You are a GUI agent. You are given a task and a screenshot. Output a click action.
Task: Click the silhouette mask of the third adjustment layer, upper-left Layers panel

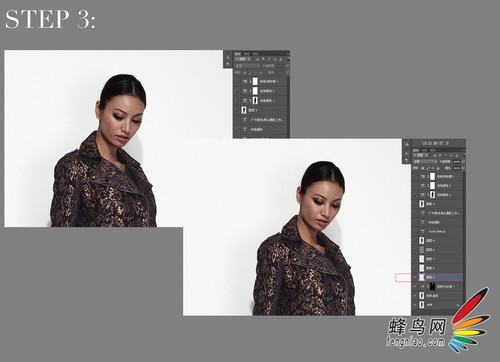coord(255,100)
